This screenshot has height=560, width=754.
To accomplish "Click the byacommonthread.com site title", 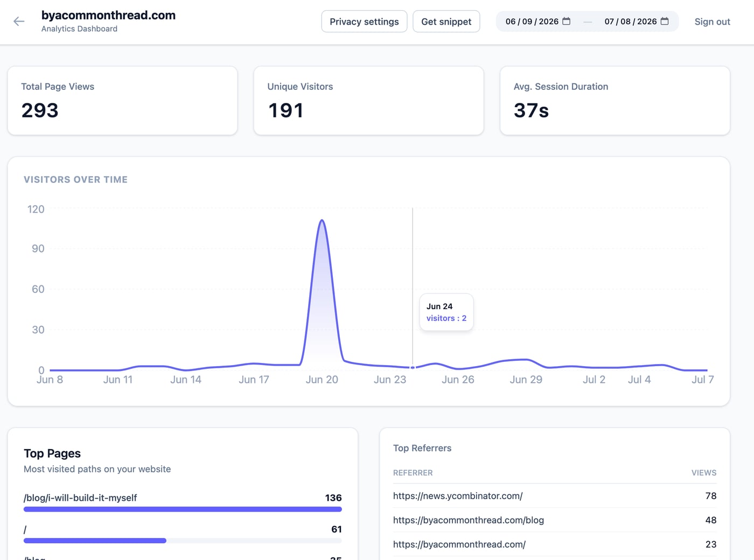I will [x=108, y=15].
